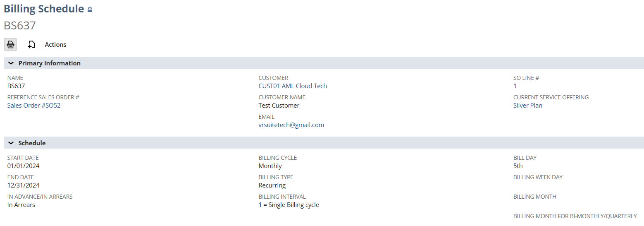Viewport: 644px width, 226px height.
Task: Click the vrsuitetech@gmail.com email link
Action: point(291,125)
